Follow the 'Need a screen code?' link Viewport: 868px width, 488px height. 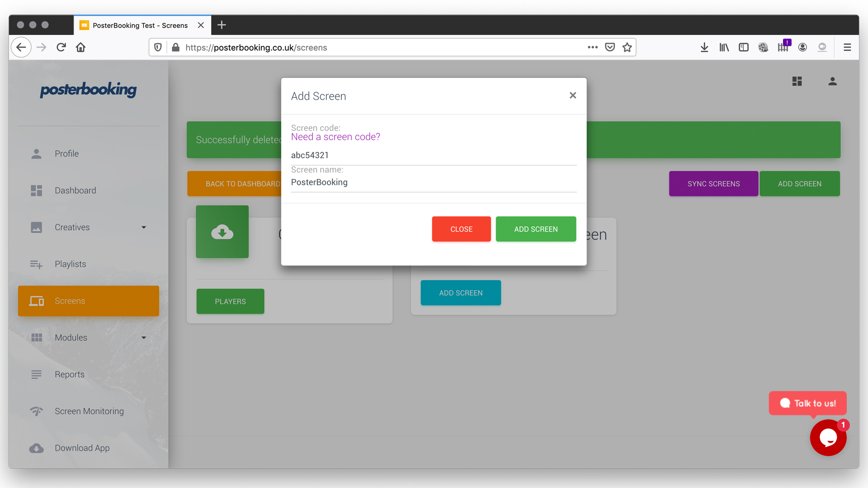click(x=335, y=137)
